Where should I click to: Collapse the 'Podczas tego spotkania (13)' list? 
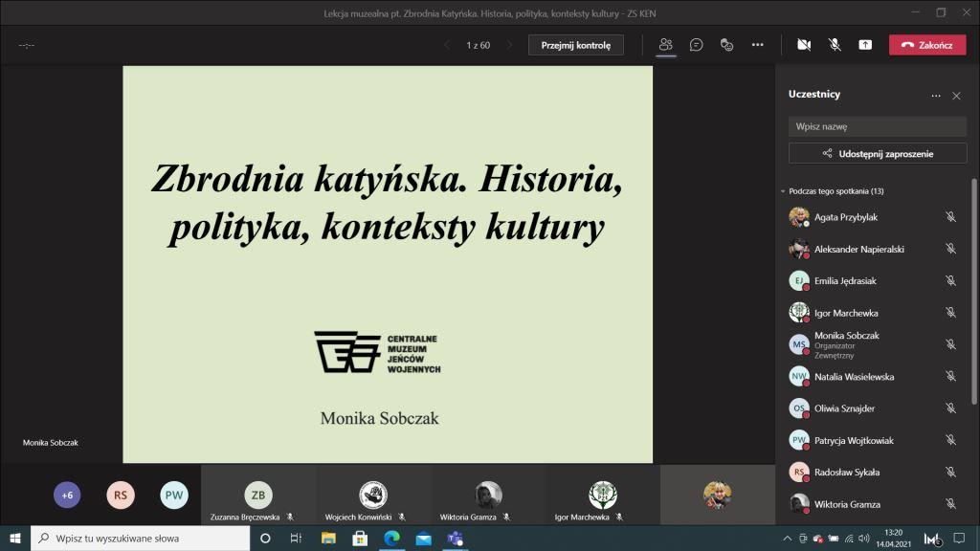[783, 191]
